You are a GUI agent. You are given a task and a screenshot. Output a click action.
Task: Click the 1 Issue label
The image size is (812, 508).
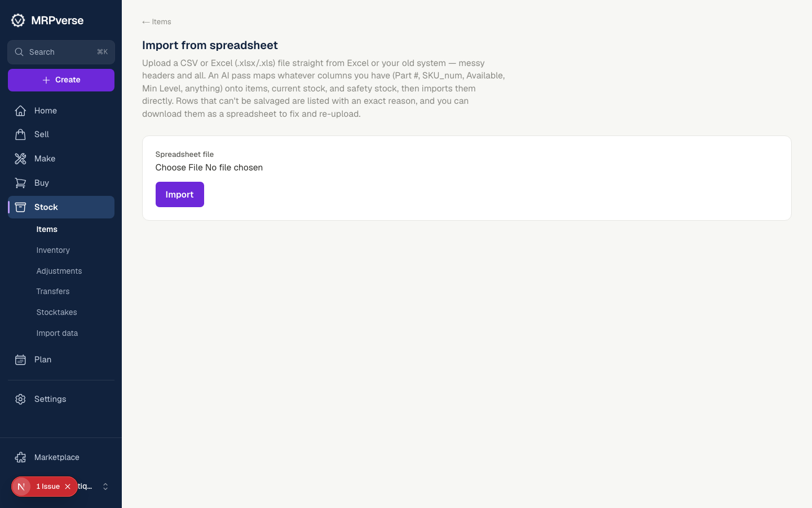(48, 487)
